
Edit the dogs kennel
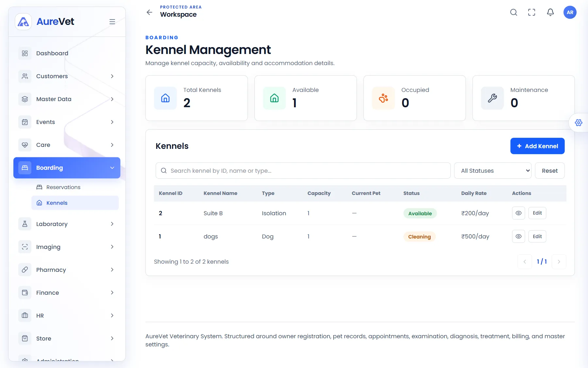coord(537,236)
